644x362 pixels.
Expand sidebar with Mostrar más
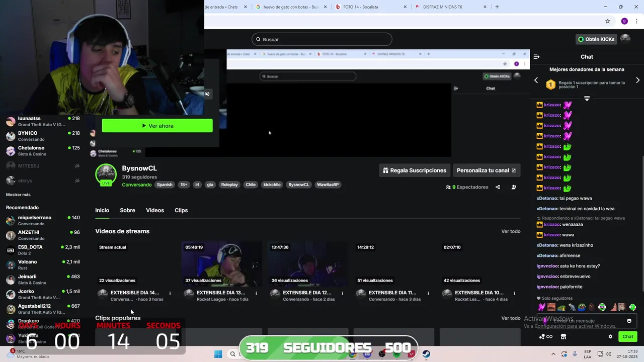pyautogui.click(x=18, y=195)
